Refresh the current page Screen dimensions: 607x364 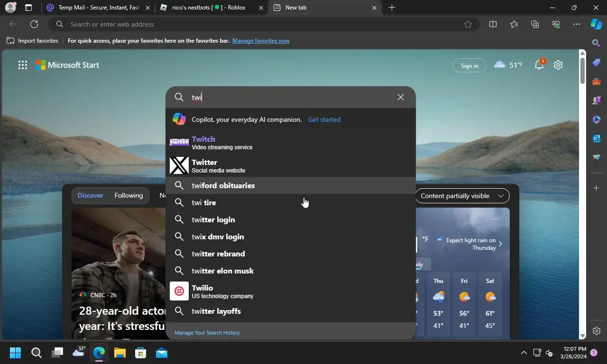point(34,24)
